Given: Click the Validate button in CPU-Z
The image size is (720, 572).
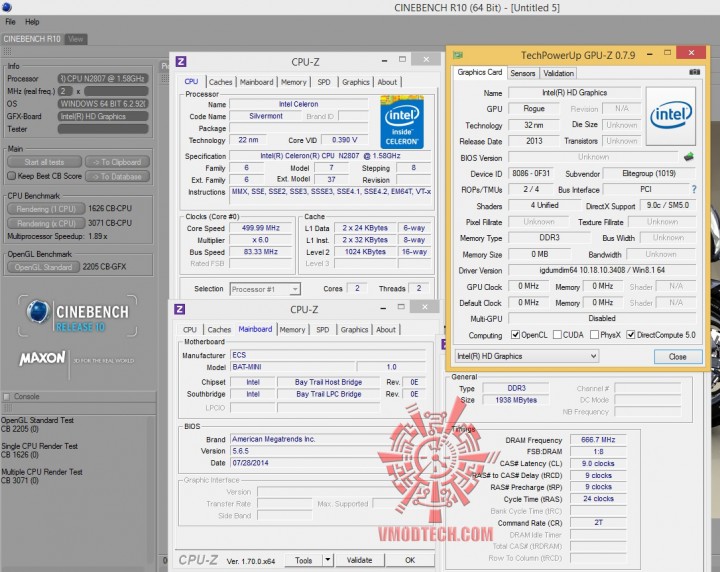Looking at the screenshot, I should tap(359, 560).
